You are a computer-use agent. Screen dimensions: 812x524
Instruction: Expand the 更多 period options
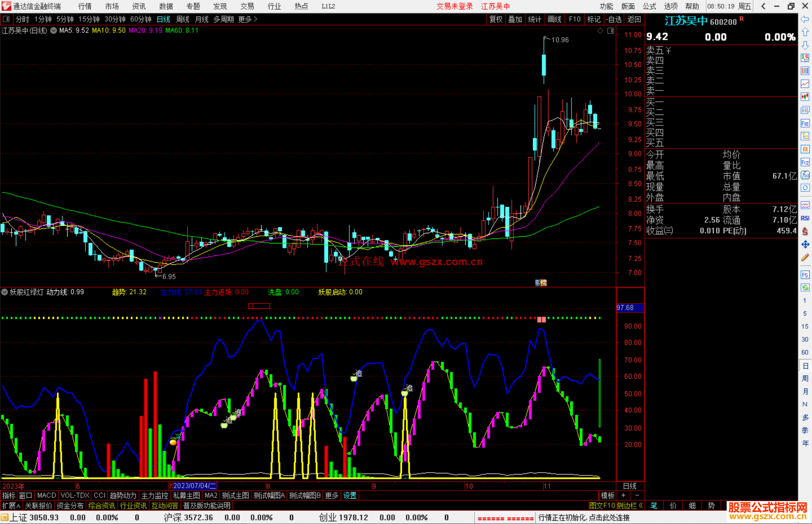point(248,19)
